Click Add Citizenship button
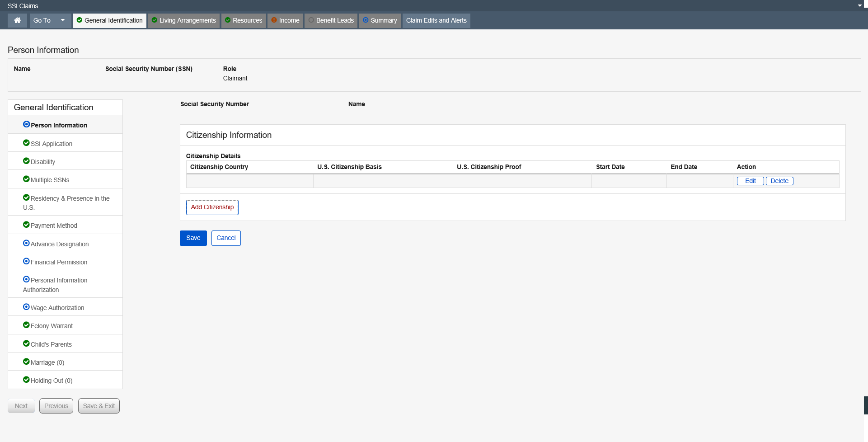The image size is (868, 442). click(x=212, y=207)
